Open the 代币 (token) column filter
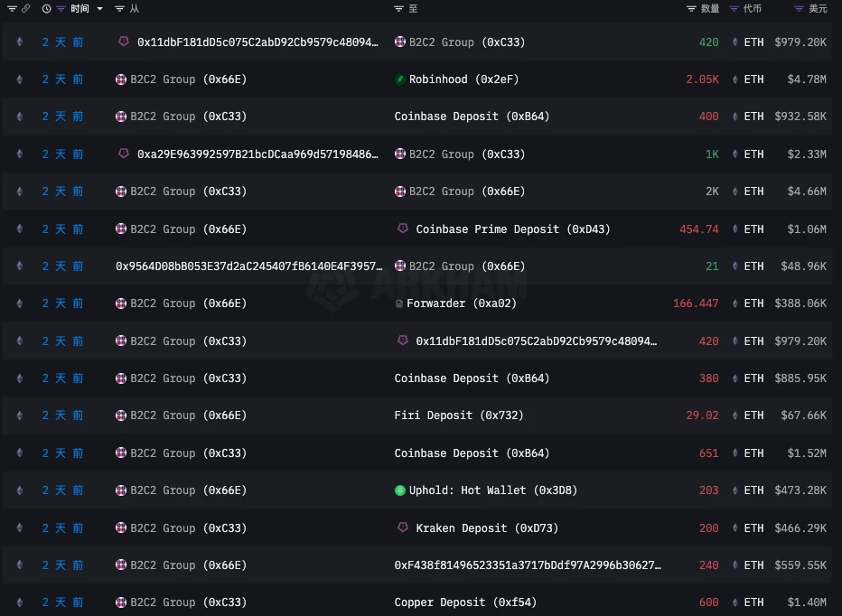This screenshot has width=842, height=616. 734,8
